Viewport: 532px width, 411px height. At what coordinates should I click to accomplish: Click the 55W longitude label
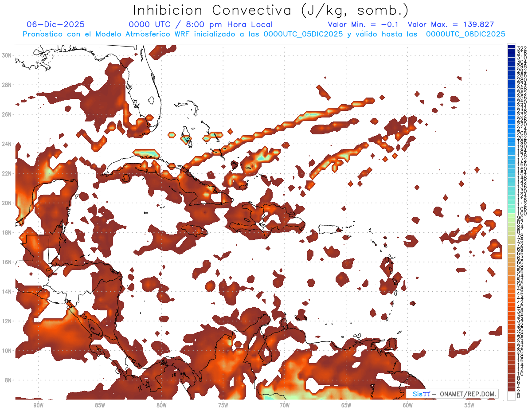[x=469, y=405]
